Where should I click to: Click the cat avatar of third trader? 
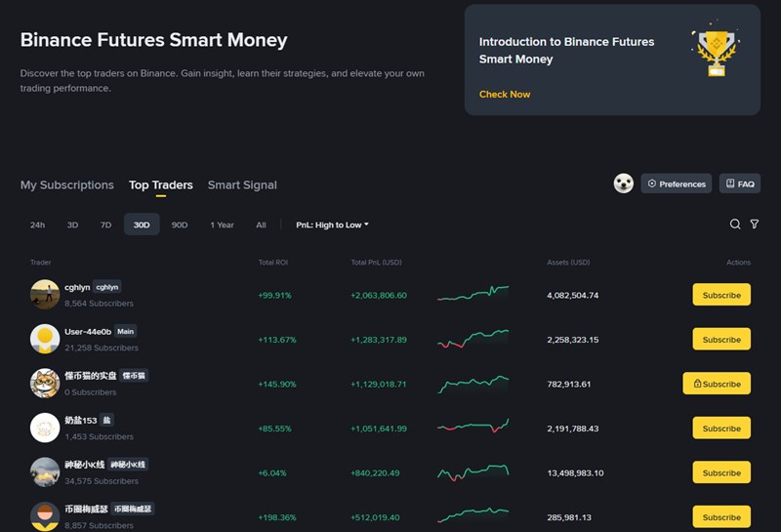point(45,384)
